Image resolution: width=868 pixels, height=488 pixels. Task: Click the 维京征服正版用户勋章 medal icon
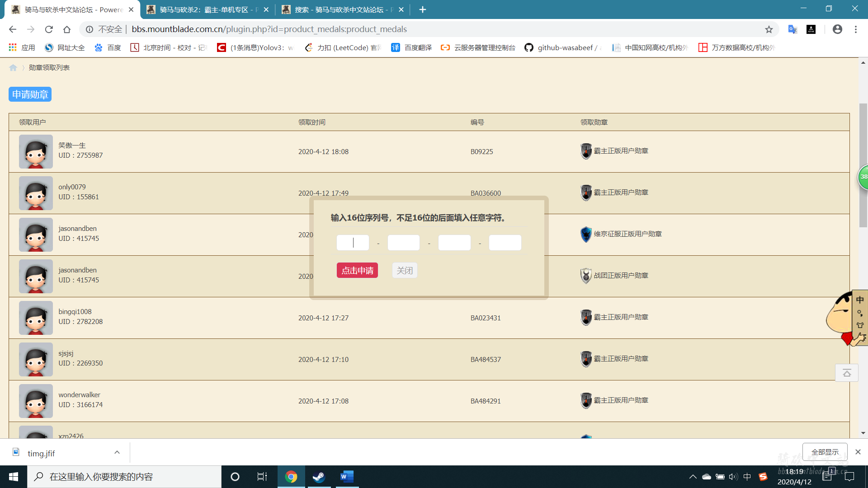tap(586, 234)
